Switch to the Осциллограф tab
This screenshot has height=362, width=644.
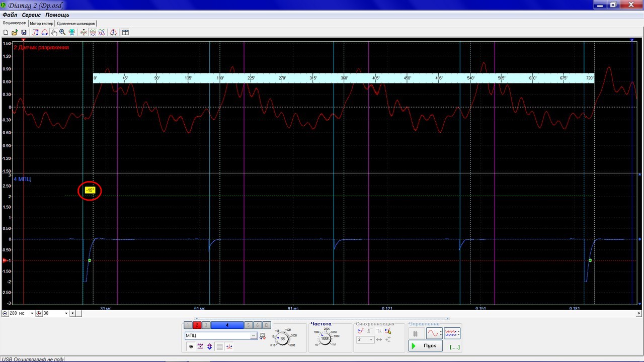[14, 23]
